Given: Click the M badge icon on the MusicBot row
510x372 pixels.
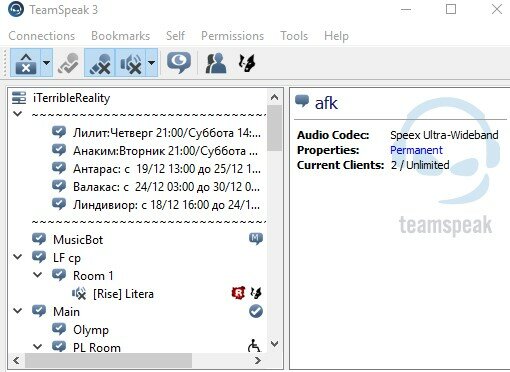Looking at the screenshot, I should tap(256, 239).
